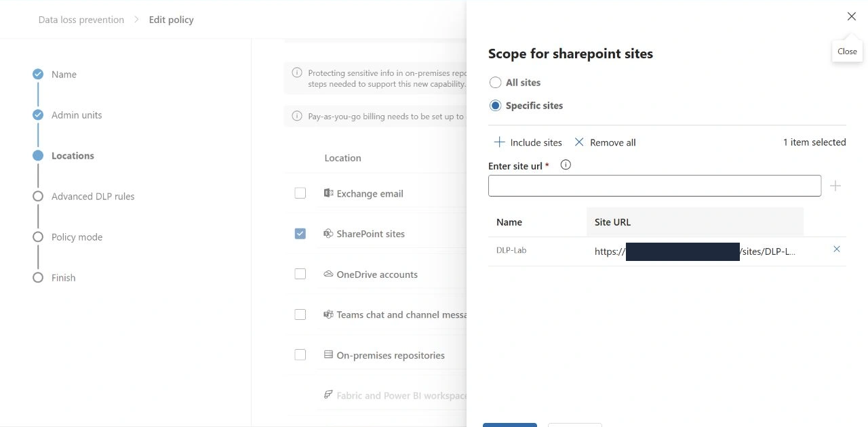The width and height of the screenshot is (868, 427).
Task: Click the completed Admin units checkmark icon
Action: 38,115
